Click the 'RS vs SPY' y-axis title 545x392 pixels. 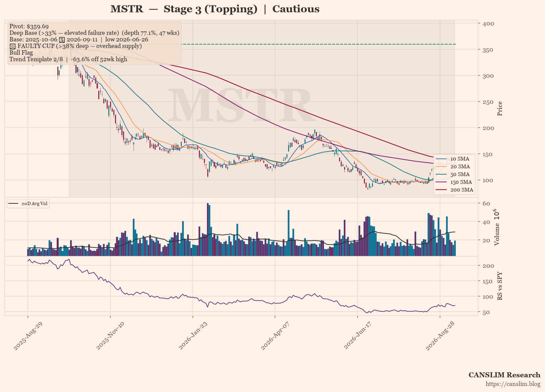tap(500, 286)
